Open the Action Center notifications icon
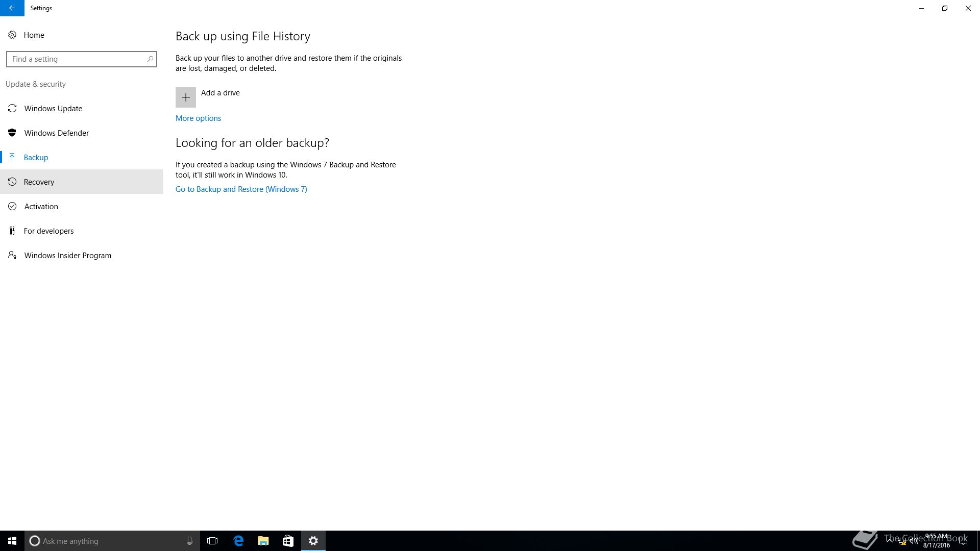Image resolution: width=980 pixels, height=551 pixels. [x=963, y=541]
